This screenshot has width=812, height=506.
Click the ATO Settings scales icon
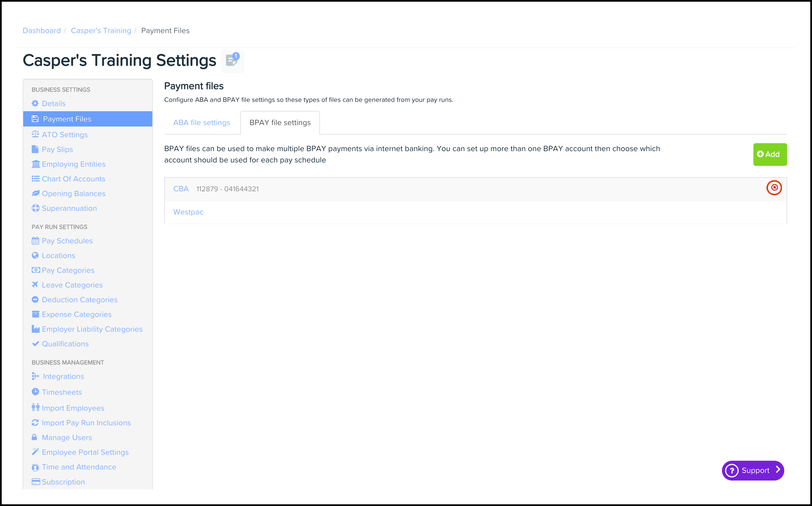[35, 134]
